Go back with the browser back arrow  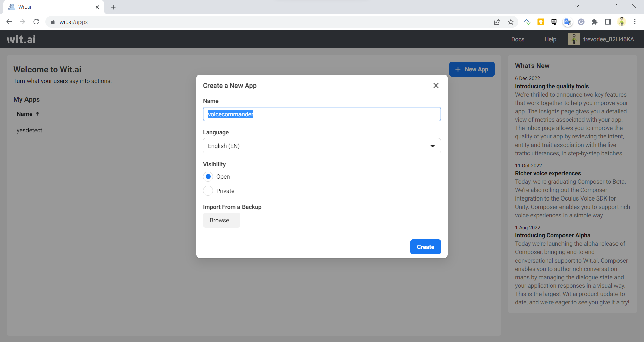coord(9,22)
